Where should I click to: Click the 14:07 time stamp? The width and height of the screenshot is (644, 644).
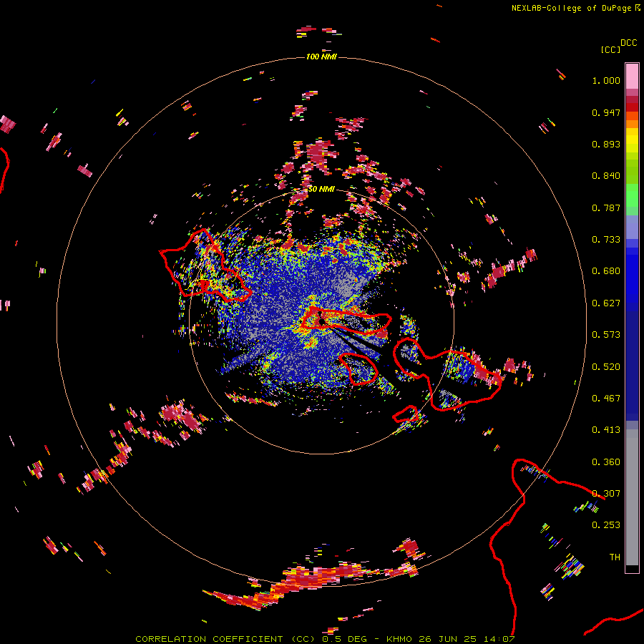(x=499, y=639)
